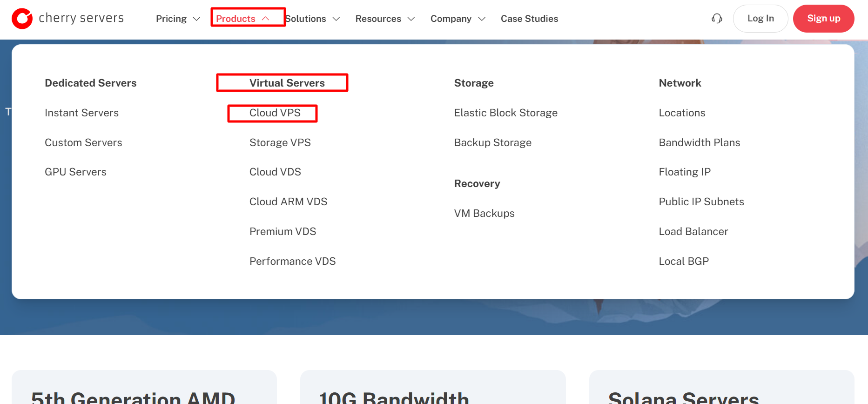Expand the Solutions dropdown menu
Screen dimensions: 868x404
click(x=312, y=19)
